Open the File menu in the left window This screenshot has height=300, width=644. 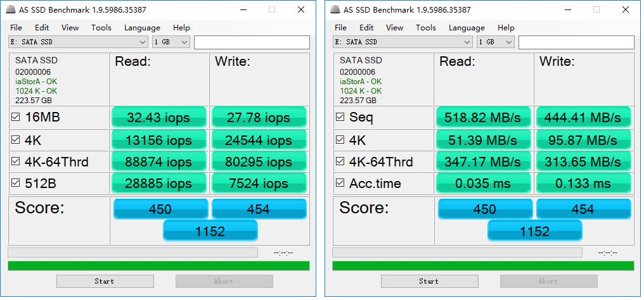(x=16, y=27)
